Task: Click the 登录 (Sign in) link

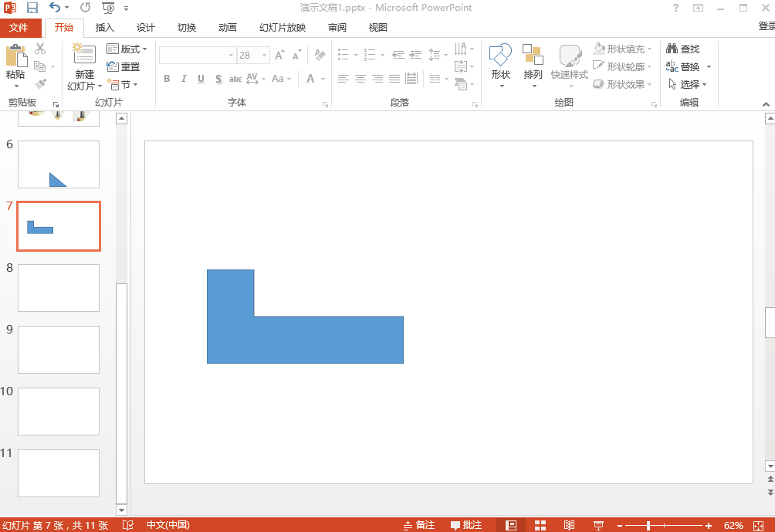Action: pyautogui.click(x=766, y=26)
